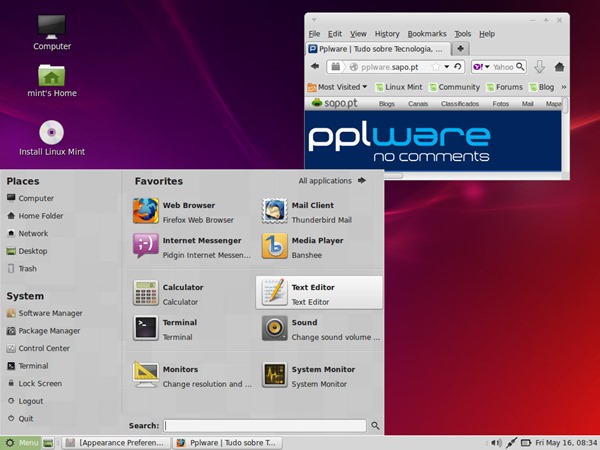Viewport: 600px width, 450px height.
Task: Select Lock Screen in System list
Action: 34,383
